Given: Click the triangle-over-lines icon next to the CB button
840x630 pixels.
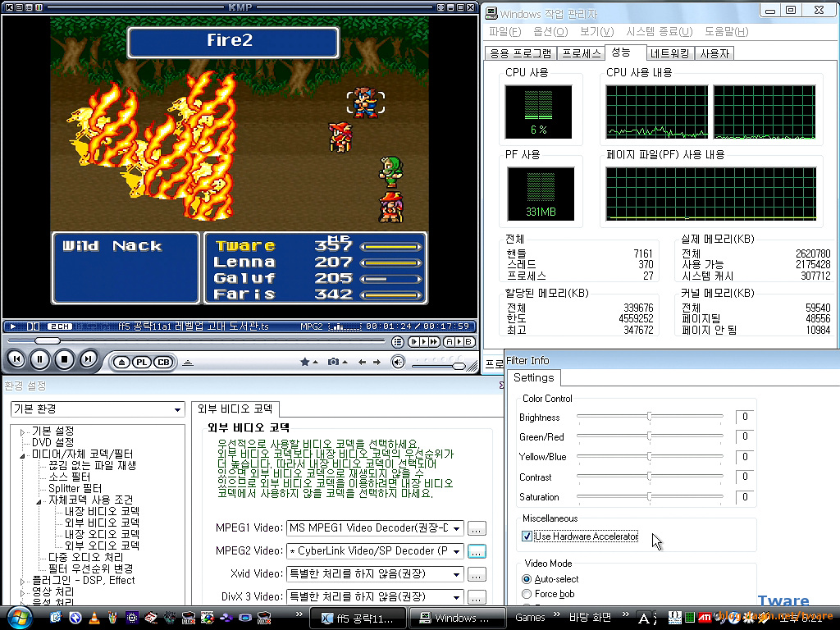Looking at the screenshot, I should (188, 363).
